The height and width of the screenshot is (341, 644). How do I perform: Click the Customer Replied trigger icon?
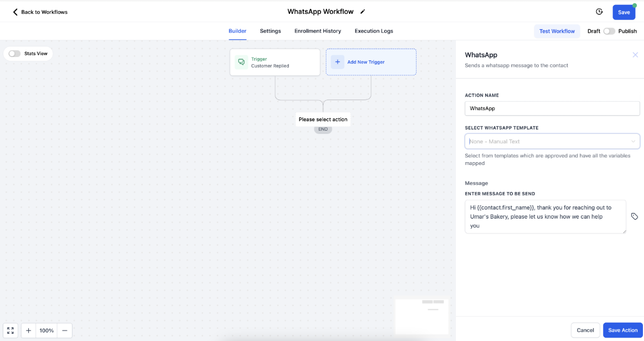pos(241,62)
